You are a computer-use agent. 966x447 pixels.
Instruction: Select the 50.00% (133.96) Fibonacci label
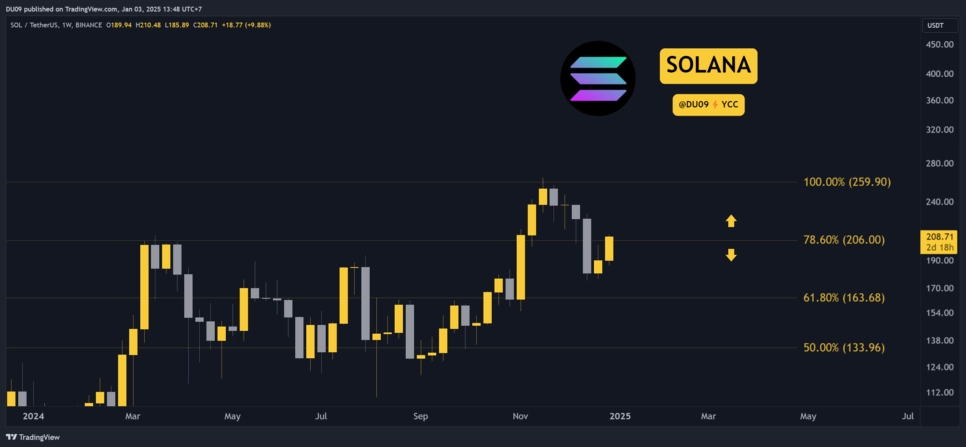coord(843,347)
